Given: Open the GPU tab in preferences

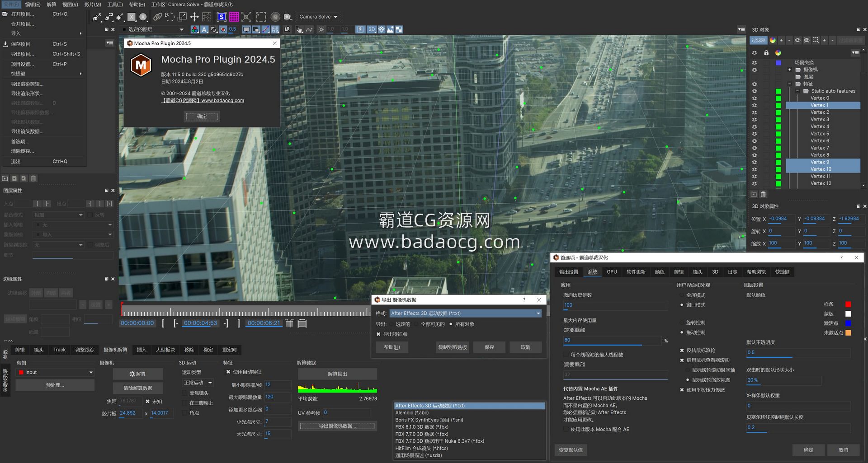Looking at the screenshot, I should (612, 272).
